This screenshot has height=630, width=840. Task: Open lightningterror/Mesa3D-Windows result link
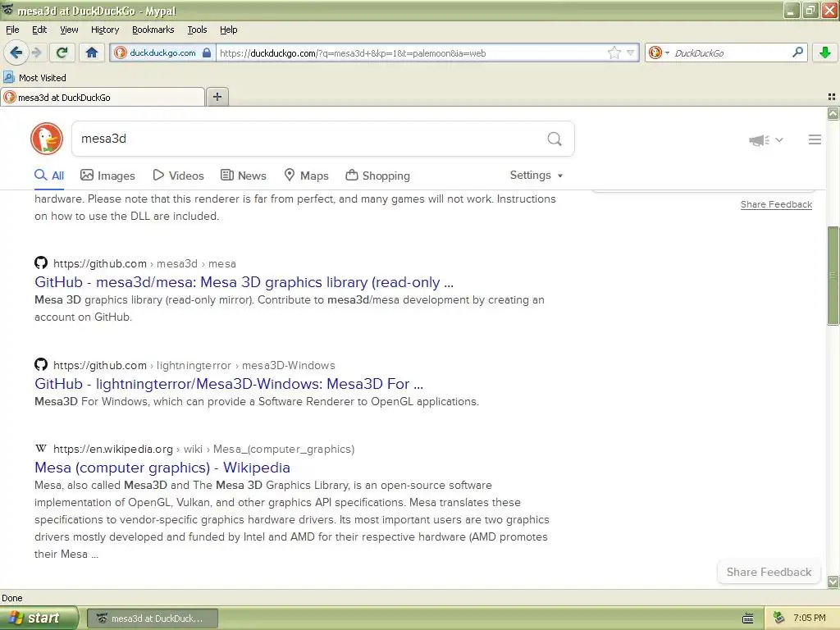(x=229, y=384)
